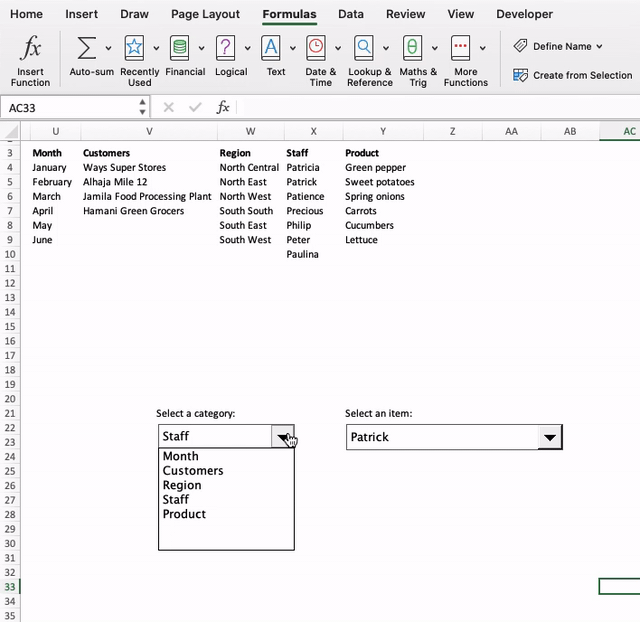The image size is (640, 622).
Task: Click cell containing 'Cucumbers'
Action: point(383,226)
